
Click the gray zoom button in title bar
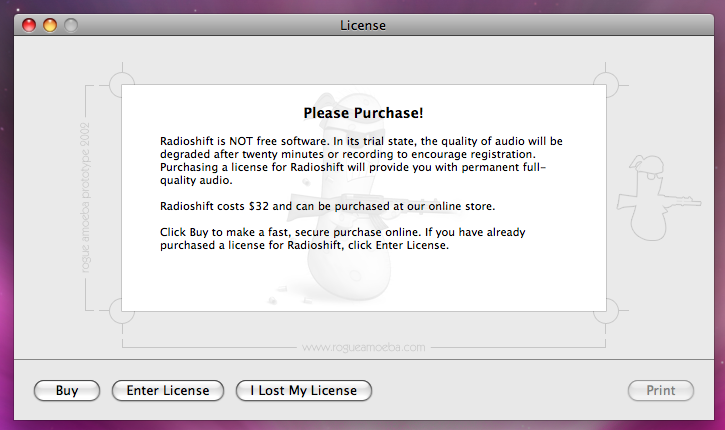click(x=71, y=25)
